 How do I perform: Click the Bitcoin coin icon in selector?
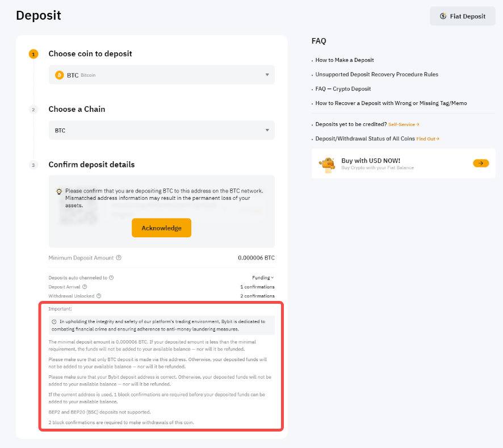pyautogui.click(x=60, y=75)
